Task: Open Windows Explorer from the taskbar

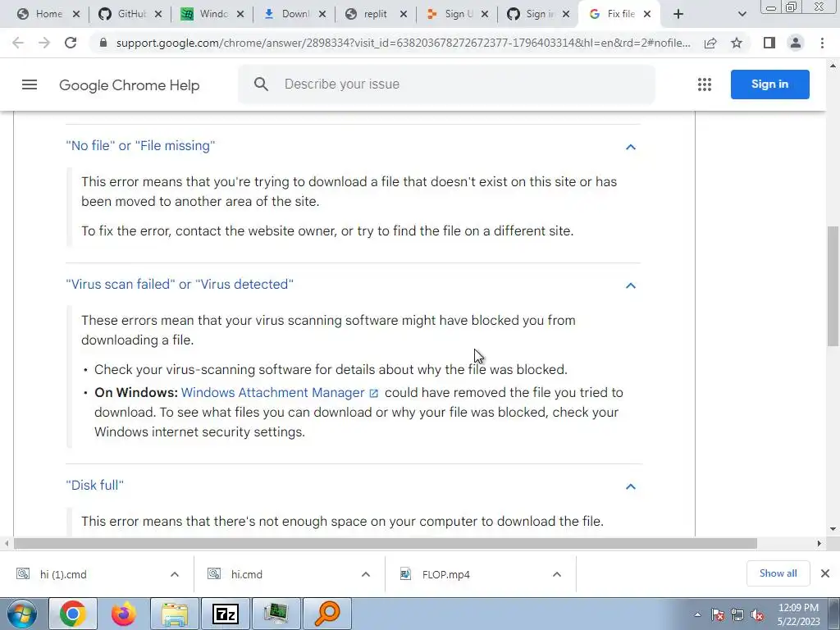Action: [x=175, y=614]
